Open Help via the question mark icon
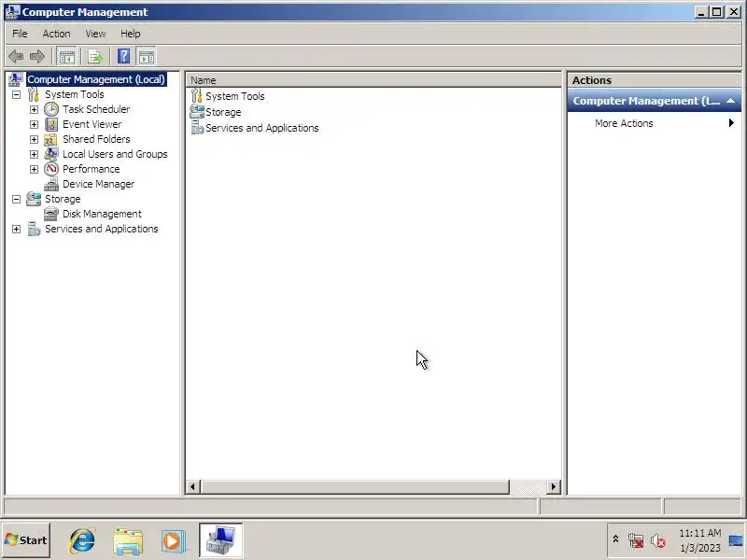 coord(124,57)
